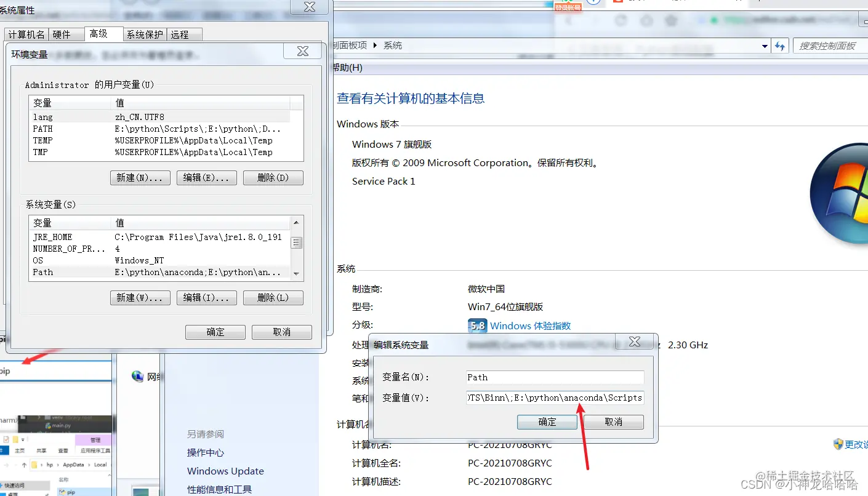
Task: Open the 共享 ribbon tab in Explorer
Action: pyautogui.click(x=41, y=450)
